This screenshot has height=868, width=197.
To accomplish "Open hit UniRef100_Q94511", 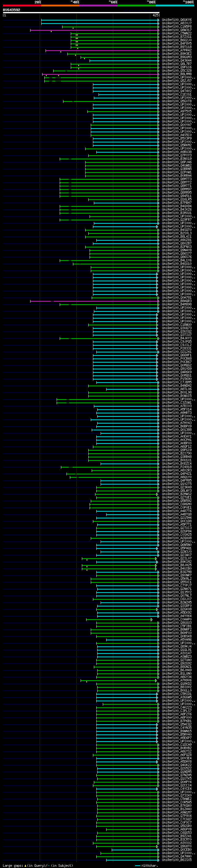I will (177, 196).
